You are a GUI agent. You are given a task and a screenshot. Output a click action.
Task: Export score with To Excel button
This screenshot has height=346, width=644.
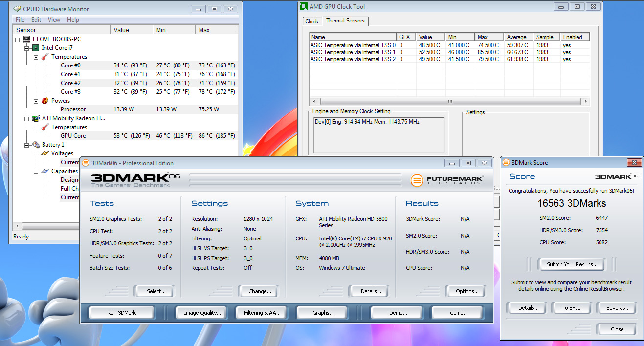(572, 308)
